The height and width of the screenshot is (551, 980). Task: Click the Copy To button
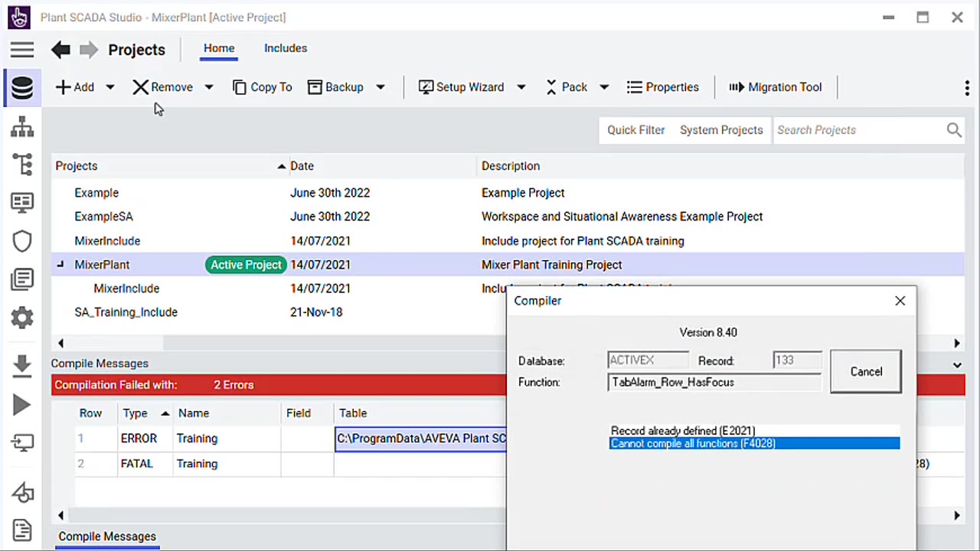tap(262, 87)
